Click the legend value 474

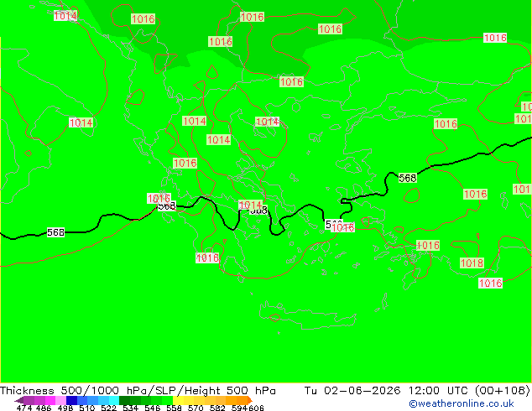point(24,408)
